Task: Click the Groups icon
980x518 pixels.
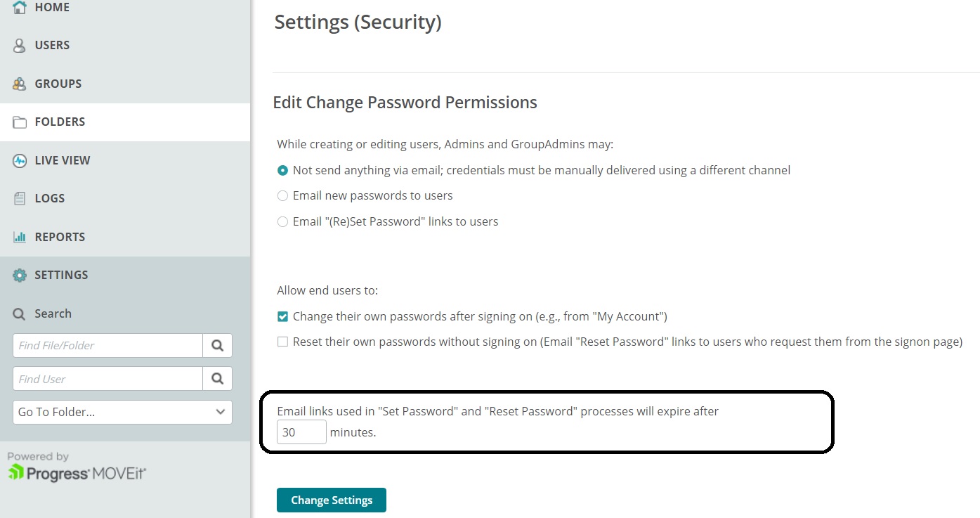Action: pyautogui.click(x=19, y=83)
